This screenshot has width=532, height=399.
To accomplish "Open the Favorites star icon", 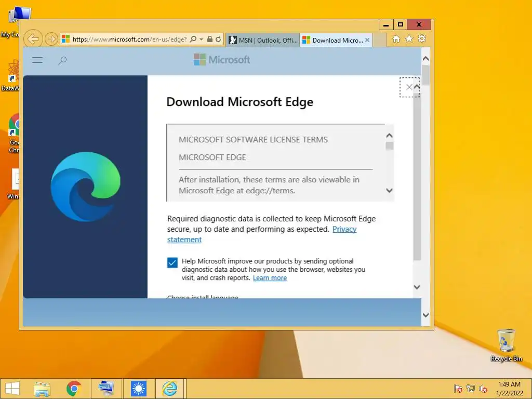I will 409,39.
